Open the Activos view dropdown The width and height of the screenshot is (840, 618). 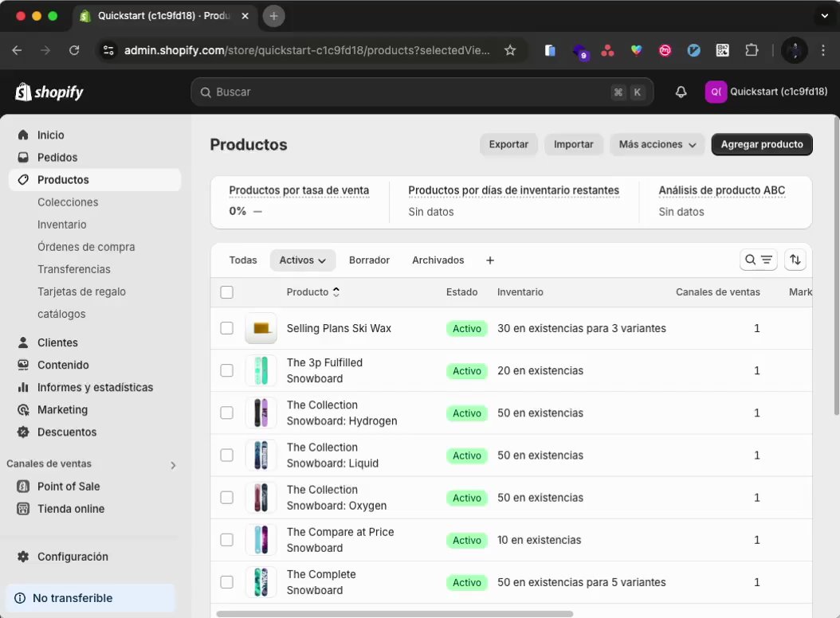click(x=303, y=260)
